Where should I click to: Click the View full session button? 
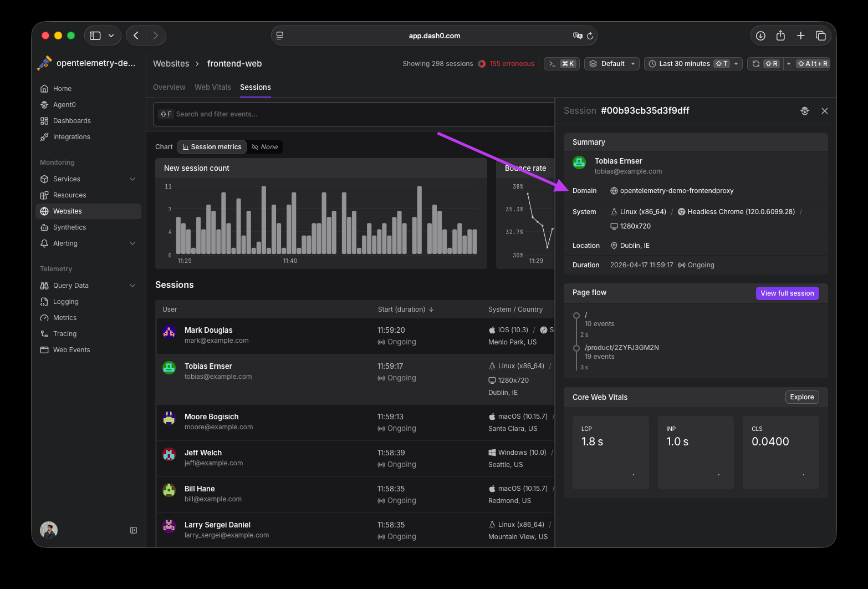pos(787,293)
